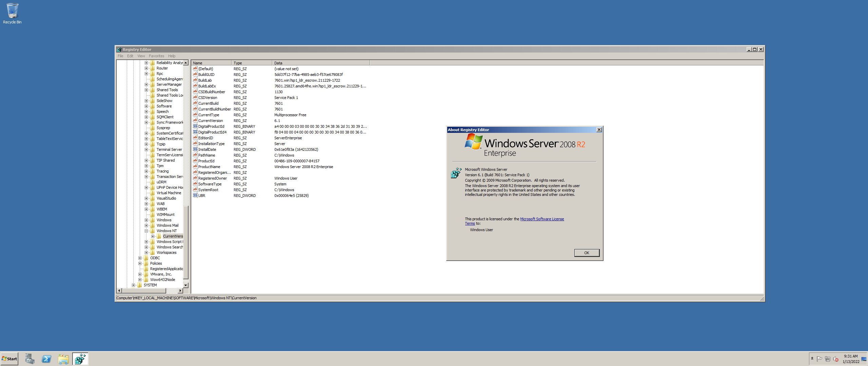Open Microsoft Software License Terms link
This screenshot has height=366, width=868.
(542, 219)
